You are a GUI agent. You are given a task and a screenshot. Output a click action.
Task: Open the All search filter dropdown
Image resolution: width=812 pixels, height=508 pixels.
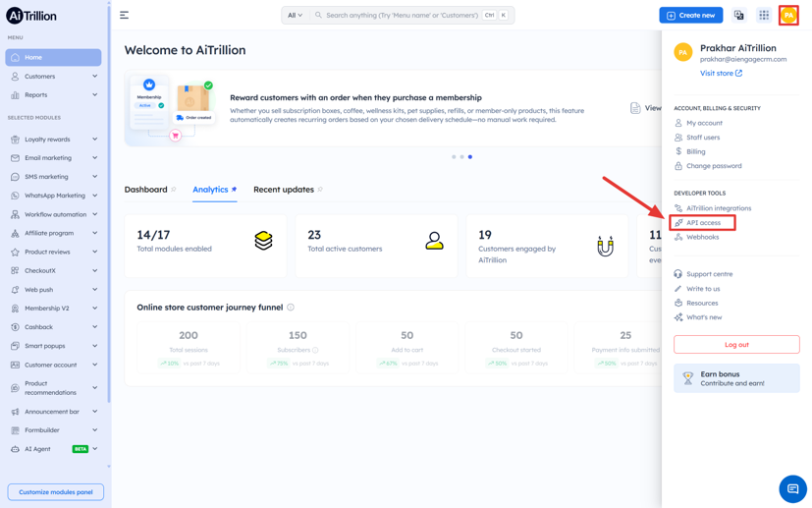coord(295,15)
